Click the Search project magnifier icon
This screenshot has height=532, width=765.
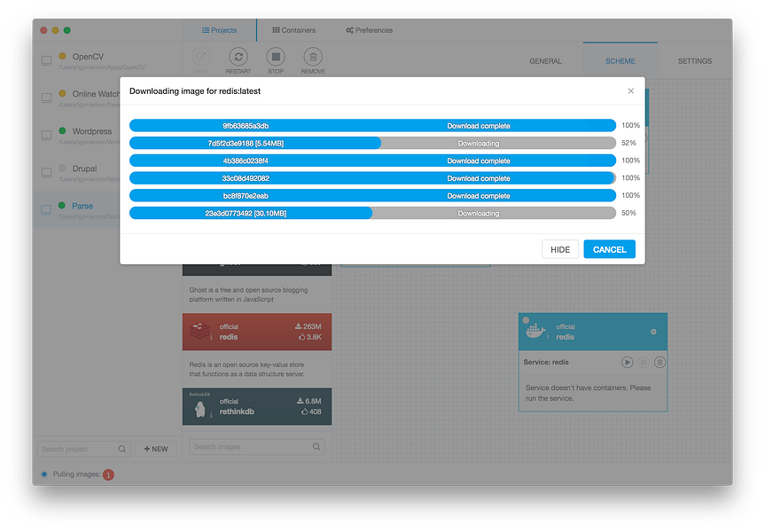click(x=122, y=449)
